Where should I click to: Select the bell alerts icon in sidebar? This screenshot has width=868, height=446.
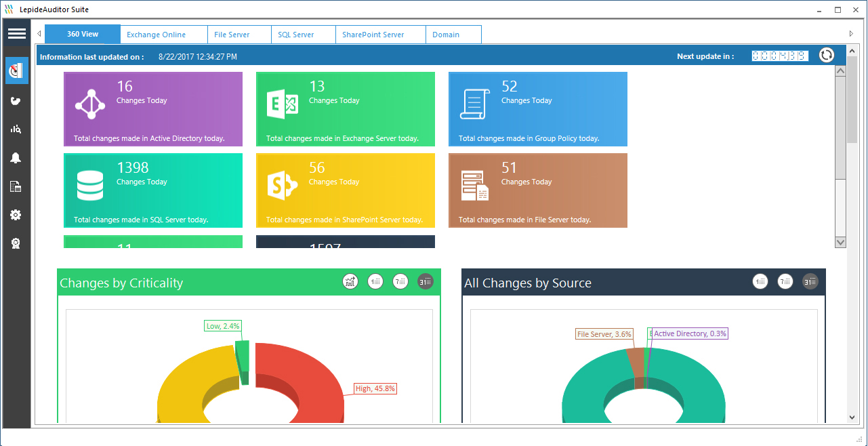[16, 157]
